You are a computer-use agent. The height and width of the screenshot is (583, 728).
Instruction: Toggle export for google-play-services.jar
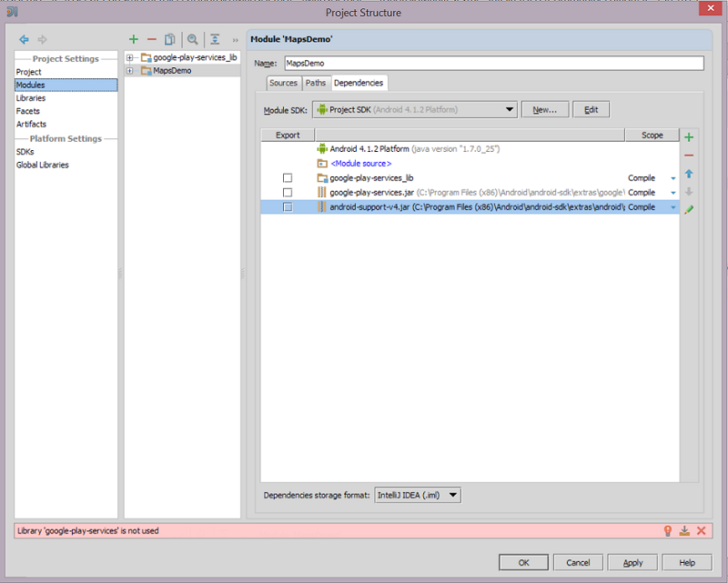(x=288, y=192)
